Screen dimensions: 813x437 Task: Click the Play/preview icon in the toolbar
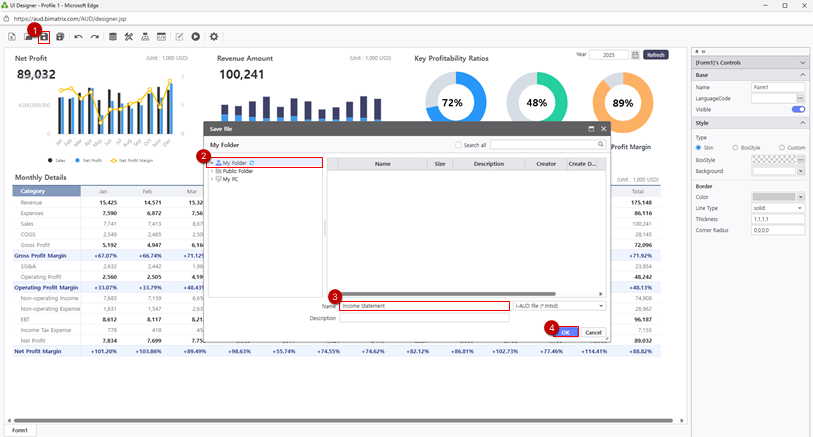pyautogui.click(x=196, y=37)
